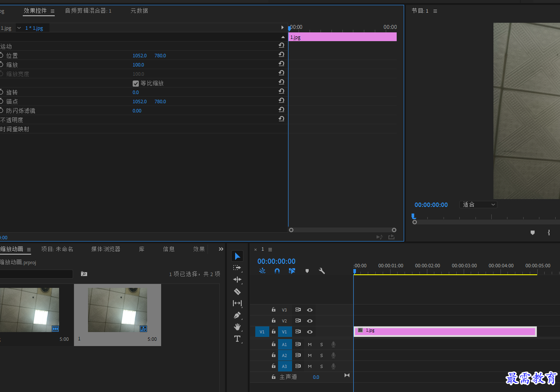Screen dimensions: 560x392
Task: Reset the 运动 effect parameters
Action: pos(282,45)
